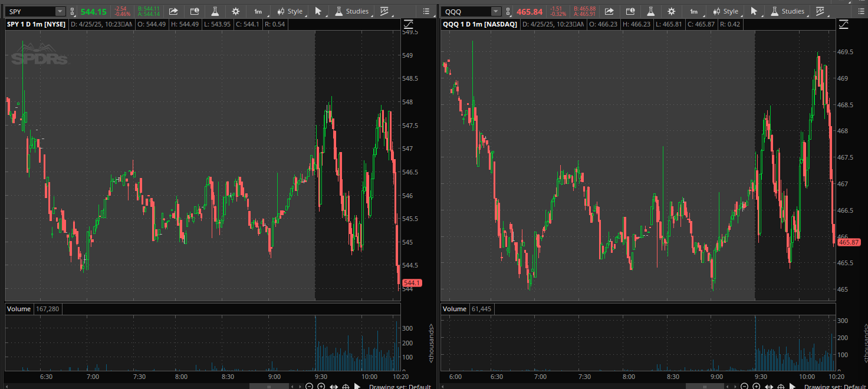Click the QQQ horizontal scrollbar thumb
This screenshot has height=389, width=868.
click(x=704, y=386)
